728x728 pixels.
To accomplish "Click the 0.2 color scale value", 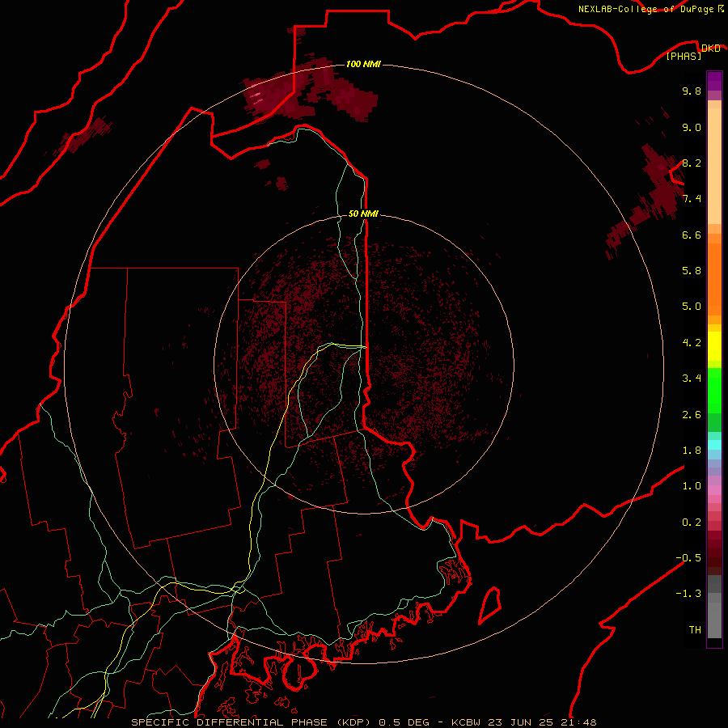I will pos(692,523).
